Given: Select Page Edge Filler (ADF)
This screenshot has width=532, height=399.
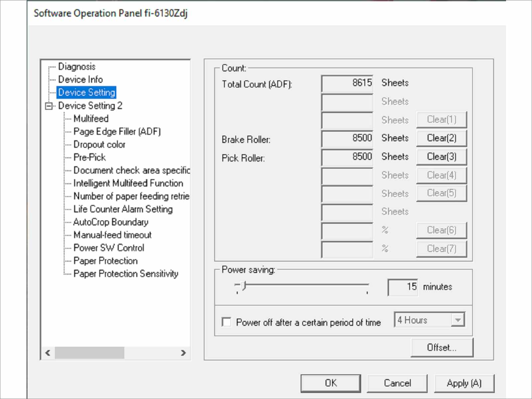Looking at the screenshot, I should [x=117, y=132].
